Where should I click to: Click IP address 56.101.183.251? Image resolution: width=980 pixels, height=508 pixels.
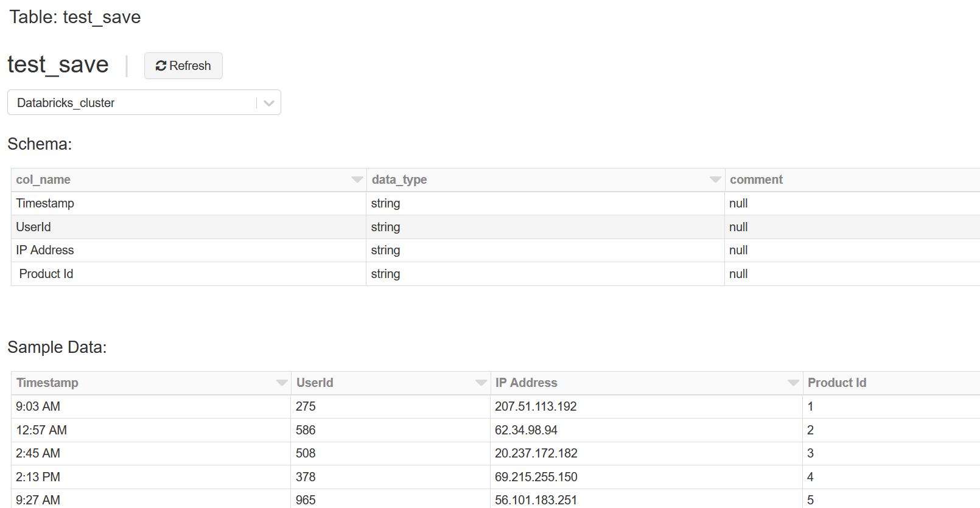(536, 500)
